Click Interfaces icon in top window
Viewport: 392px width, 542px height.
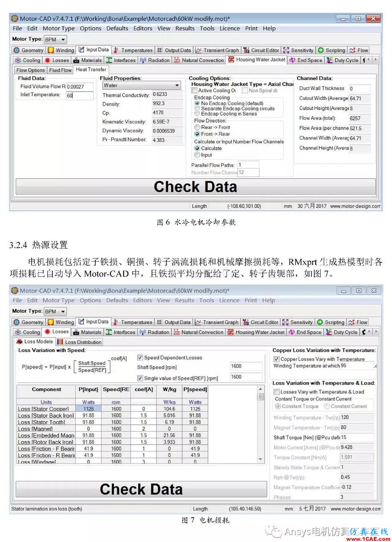[109, 60]
